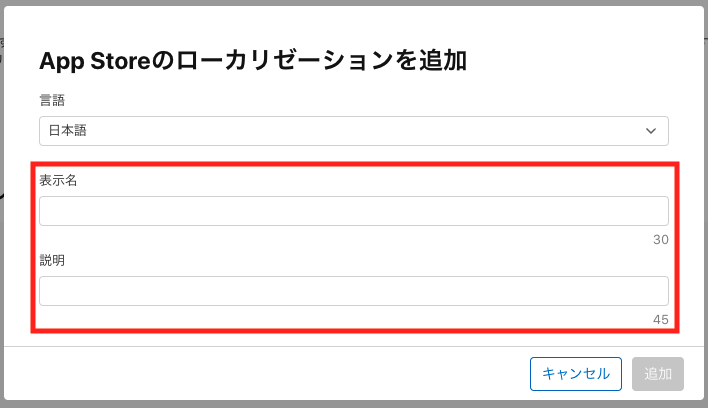
Task: Click the word ローカリゼーション in the title
Action: pyautogui.click(x=286, y=61)
